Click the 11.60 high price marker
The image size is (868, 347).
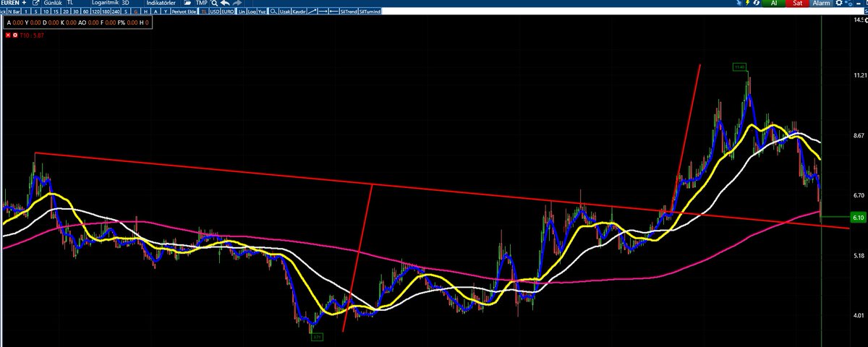739,67
